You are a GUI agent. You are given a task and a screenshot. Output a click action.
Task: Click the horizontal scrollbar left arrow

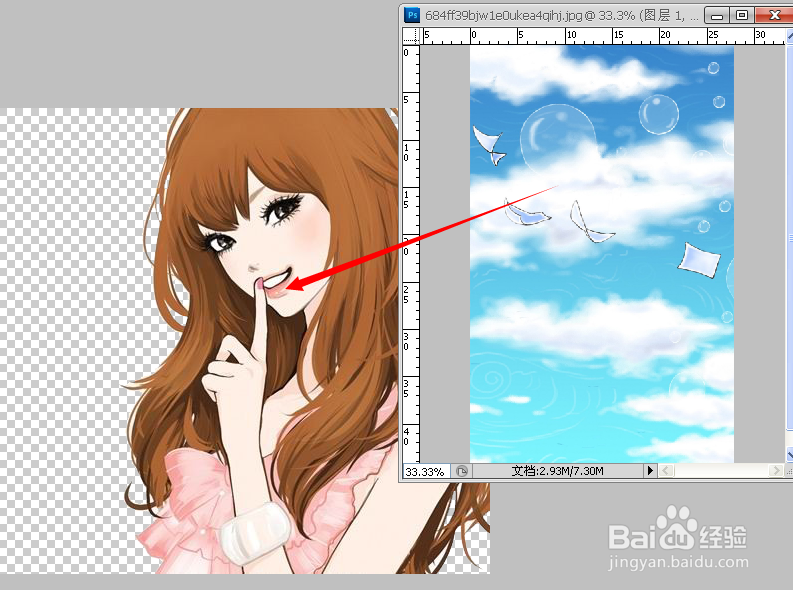(x=666, y=471)
